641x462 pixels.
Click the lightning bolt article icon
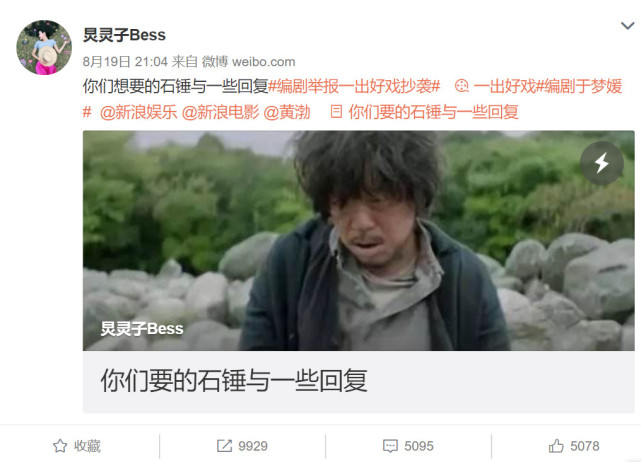pyautogui.click(x=601, y=163)
